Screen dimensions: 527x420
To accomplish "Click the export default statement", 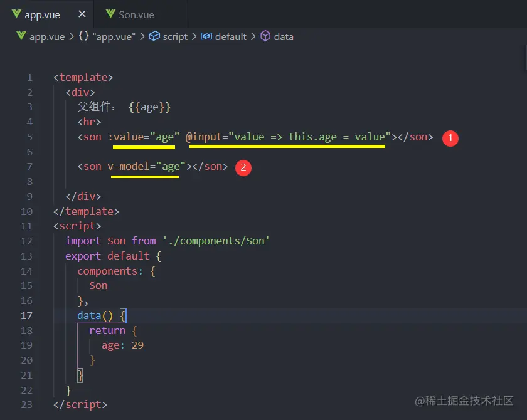I will [x=107, y=256].
